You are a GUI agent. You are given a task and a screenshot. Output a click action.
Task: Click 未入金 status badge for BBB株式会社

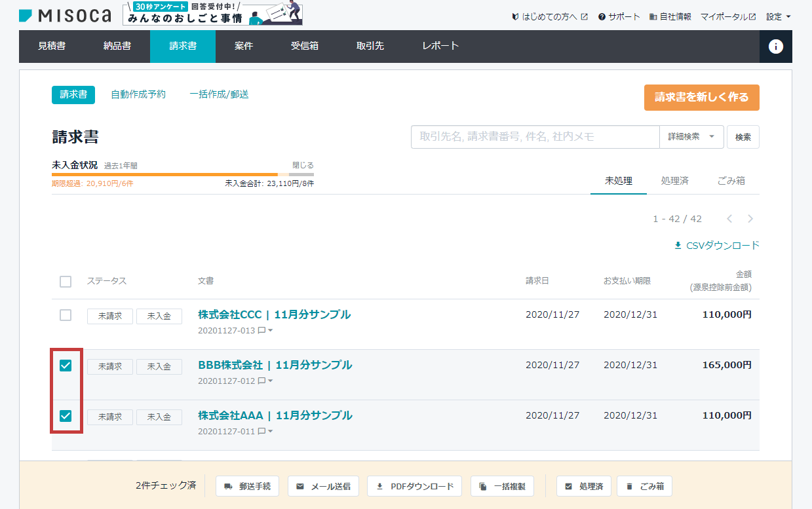[x=159, y=367]
